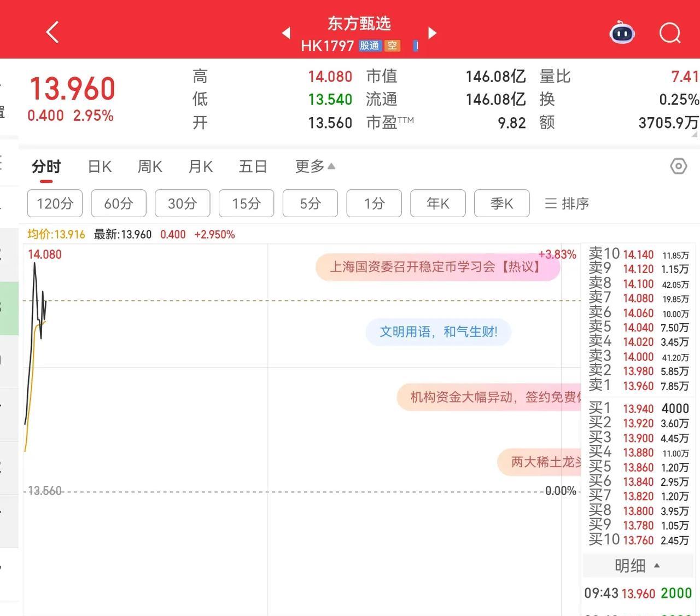Open search with magnifier icon

pyautogui.click(x=670, y=33)
